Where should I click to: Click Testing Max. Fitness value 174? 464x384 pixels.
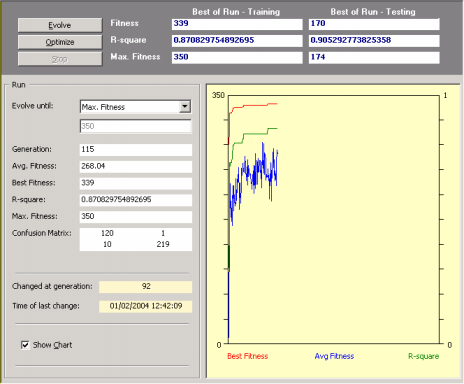pyautogui.click(x=374, y=57)
